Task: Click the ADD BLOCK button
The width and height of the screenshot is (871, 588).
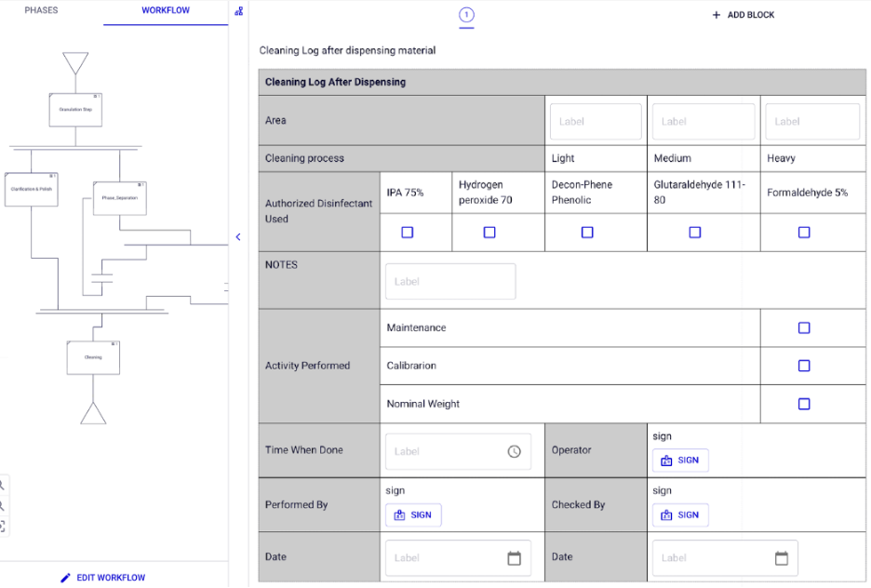Action: [743, 15]
